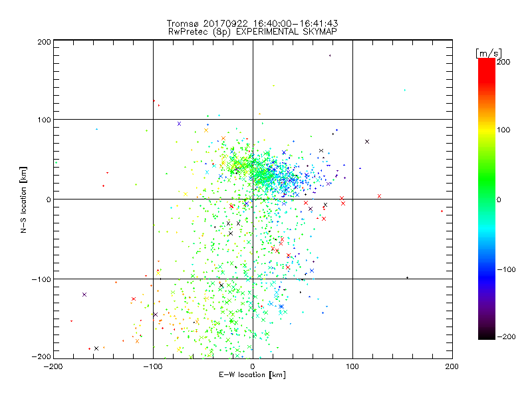Click the E-W axis "-100" tick label
The width and height of the screenshot is (532, 399).
click(x=153, y=366)
